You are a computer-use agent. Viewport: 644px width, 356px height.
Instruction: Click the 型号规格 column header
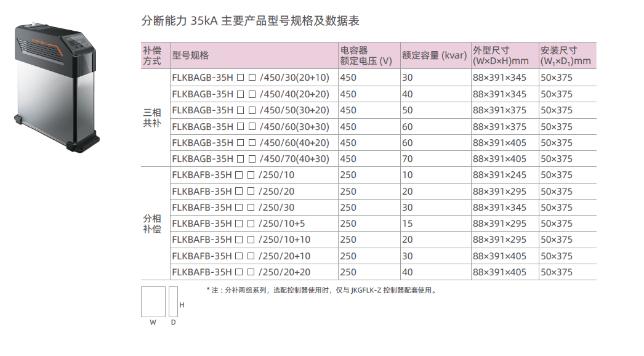pos(191,55)
